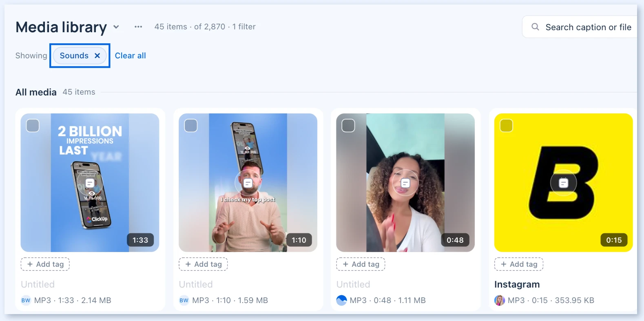Click the 'MP3 · 0:15 · 353.95 KB' file details
The width and height of the screenshot is (644, 321).
click(x=551, y=301)
